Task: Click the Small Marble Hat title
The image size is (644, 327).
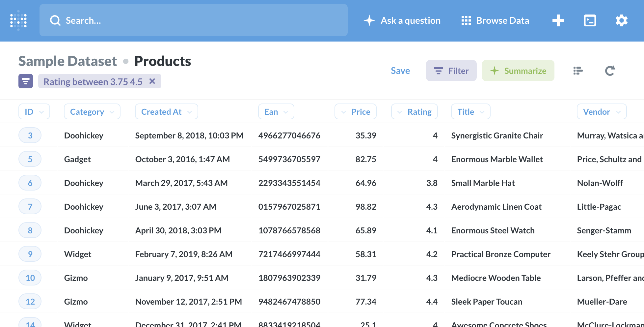Action: tap(483, 183)
